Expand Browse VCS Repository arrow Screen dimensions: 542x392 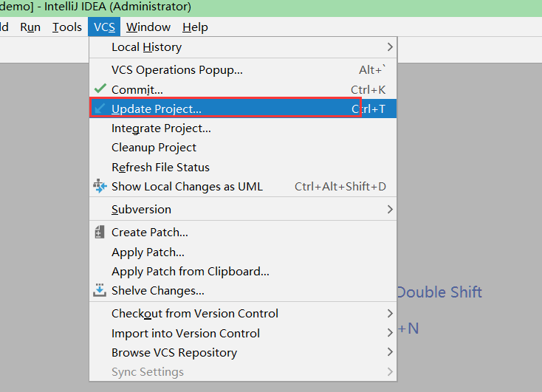390,352
